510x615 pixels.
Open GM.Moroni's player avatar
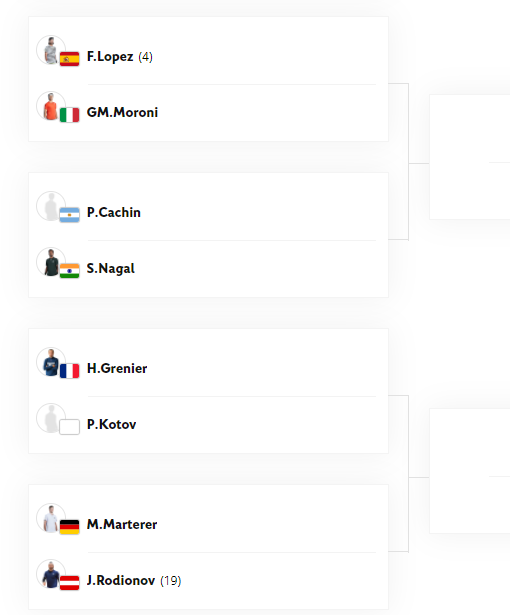pyautogui.click(x=51, y=106)
